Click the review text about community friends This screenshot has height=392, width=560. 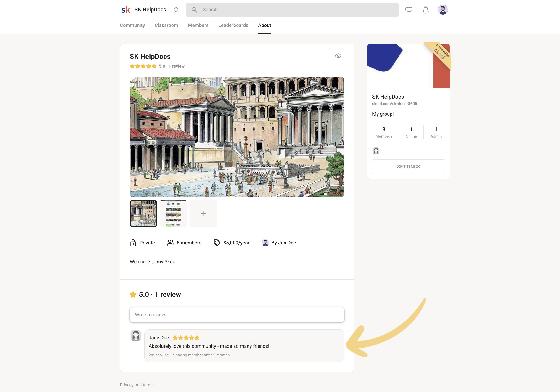click(x=209, y=346)
